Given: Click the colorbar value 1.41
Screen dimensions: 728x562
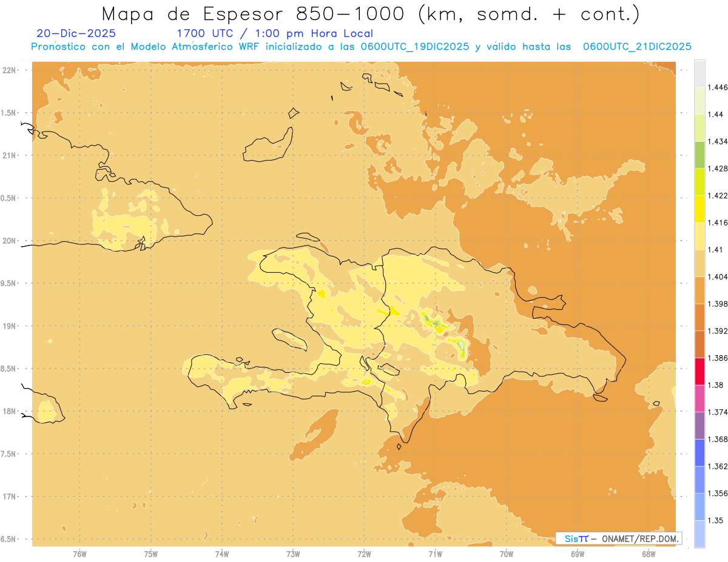Looking at the screenshot, I should point(715,250).
